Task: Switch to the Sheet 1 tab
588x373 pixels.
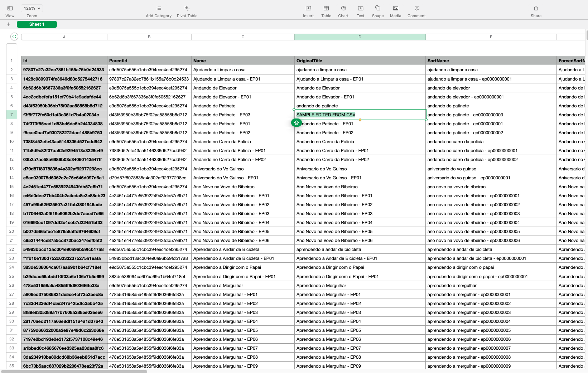Action: tap(37, 24)
